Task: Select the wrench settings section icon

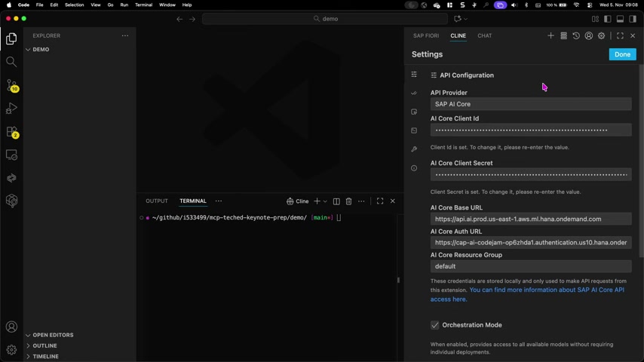Action: click(x=414, y=149)
